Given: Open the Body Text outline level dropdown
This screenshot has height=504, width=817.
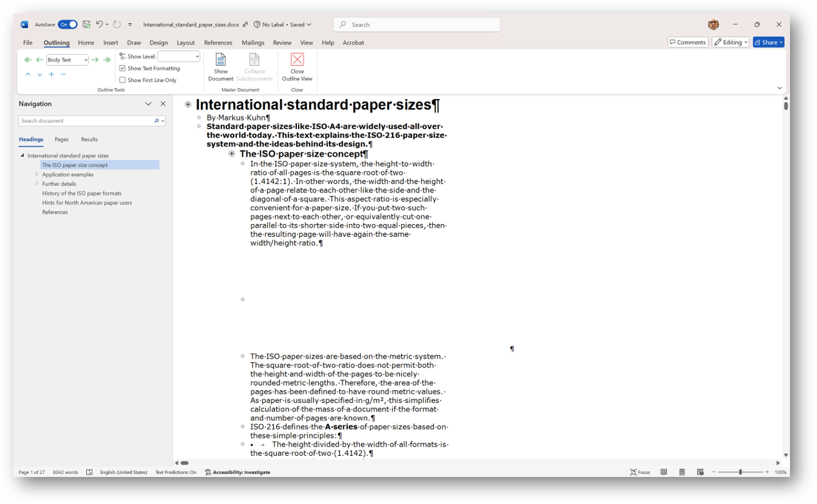Looking at the screenshot, I should (67, 59).
